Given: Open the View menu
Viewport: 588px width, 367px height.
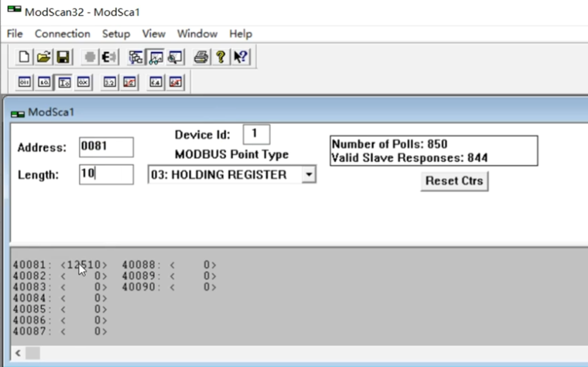Looking at the screenshot, I should coord(153,34).
